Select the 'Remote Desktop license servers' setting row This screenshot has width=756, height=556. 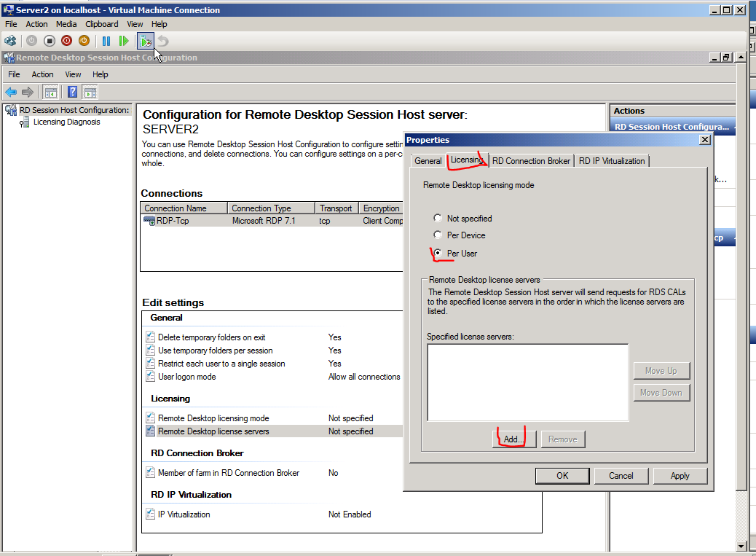[274, 431]
